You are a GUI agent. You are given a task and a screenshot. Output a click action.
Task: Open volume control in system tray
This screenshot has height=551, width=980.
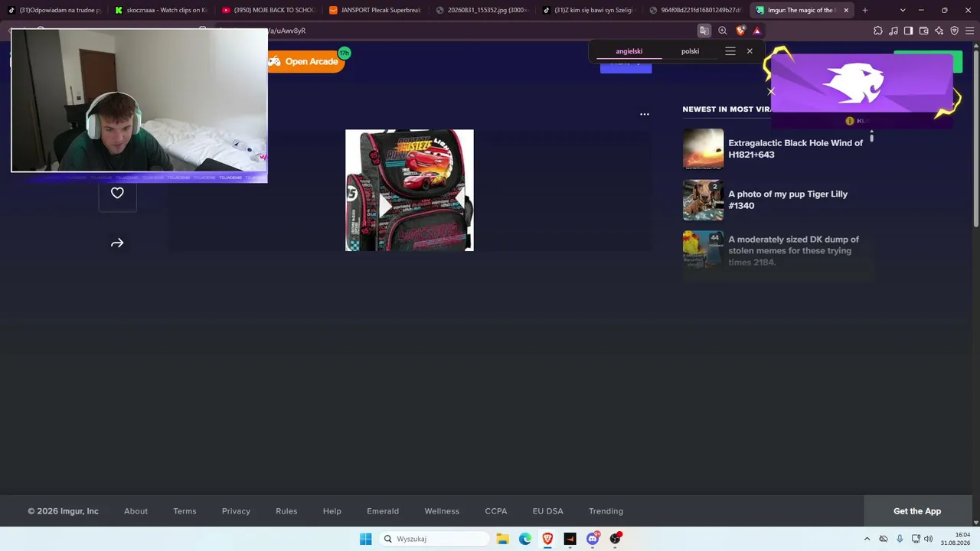tap(929, 539)
